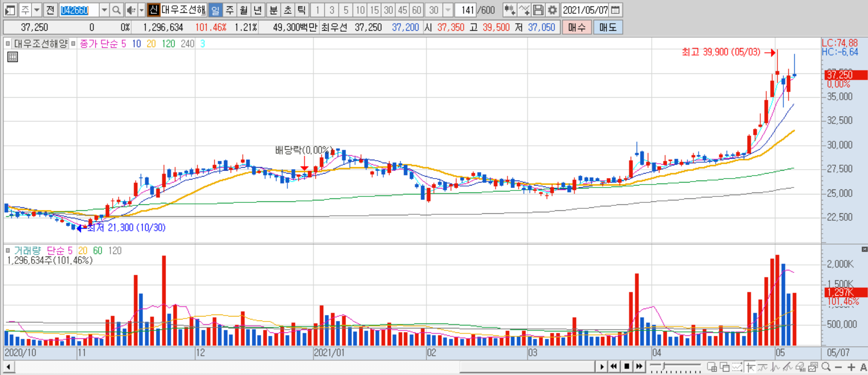Image resolution: width=868 pixels, height=375 pixels.
Task: Select the 일 daily chart period
Action: coord(215,10)
